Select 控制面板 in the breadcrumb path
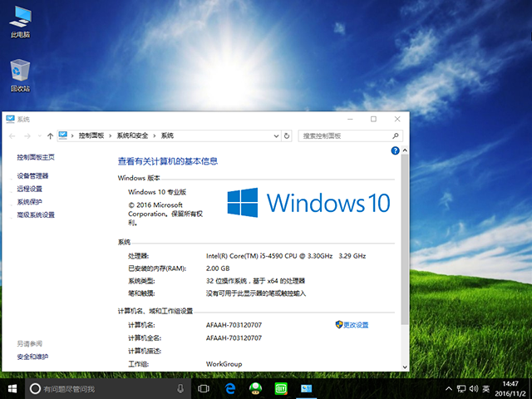This screenshot has width=532, height=399. (x=93, y=135)
